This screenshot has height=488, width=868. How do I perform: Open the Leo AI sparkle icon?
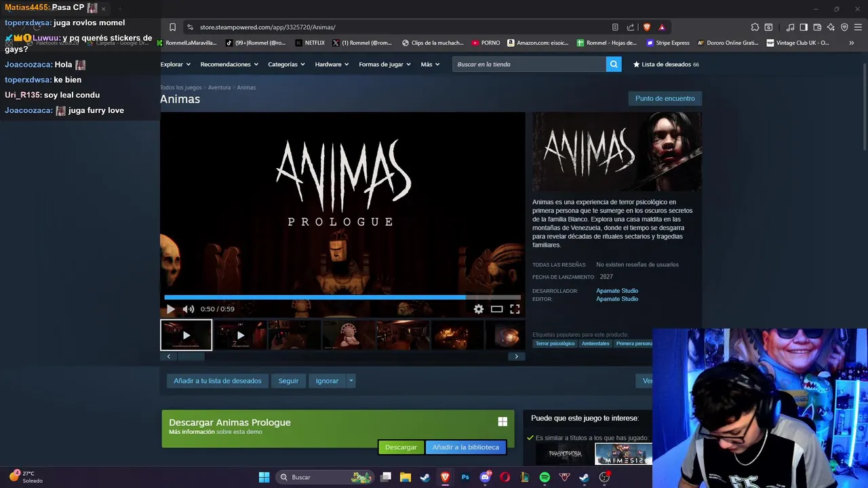tap(831, 27)
